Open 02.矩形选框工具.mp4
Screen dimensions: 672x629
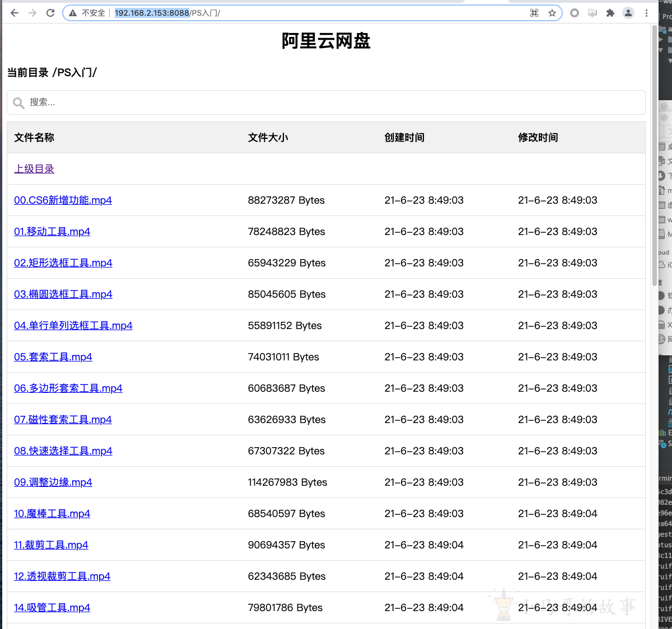63,263
